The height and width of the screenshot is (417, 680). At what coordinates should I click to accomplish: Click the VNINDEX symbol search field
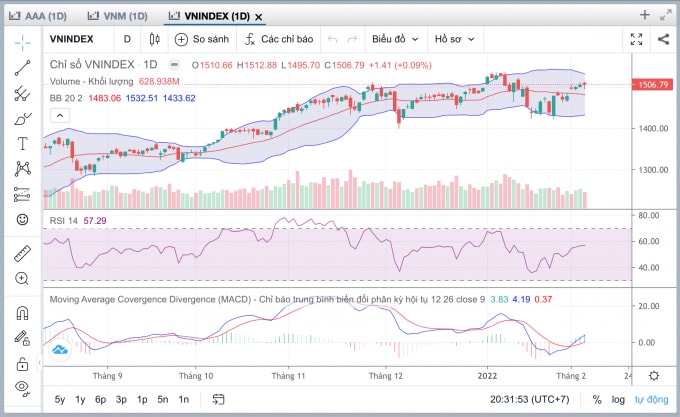tap(72, 39)
